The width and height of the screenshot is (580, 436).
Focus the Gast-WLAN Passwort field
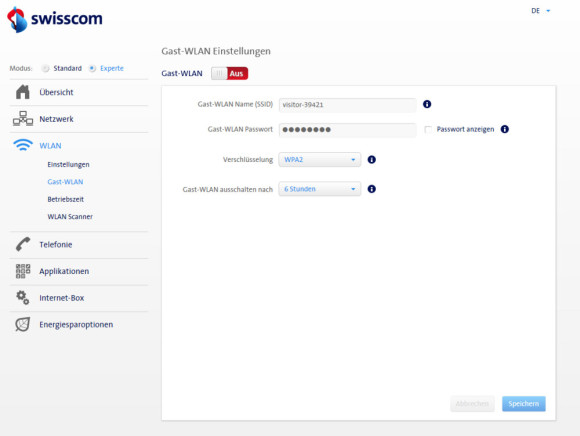coord(347,130)
